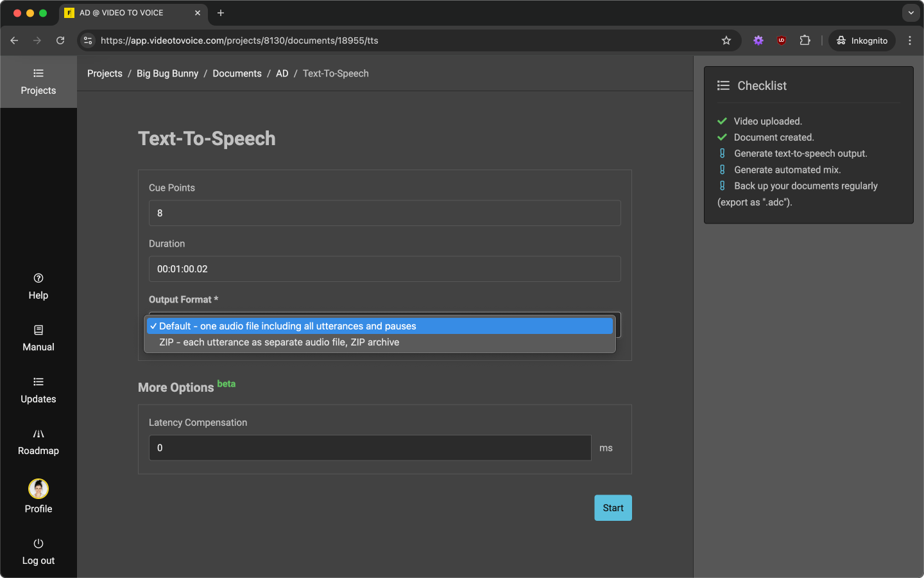The width and height of the screenshot is (924, 578).
Task: Open the Help section in sidebar
Action: (x=38, y=286)
